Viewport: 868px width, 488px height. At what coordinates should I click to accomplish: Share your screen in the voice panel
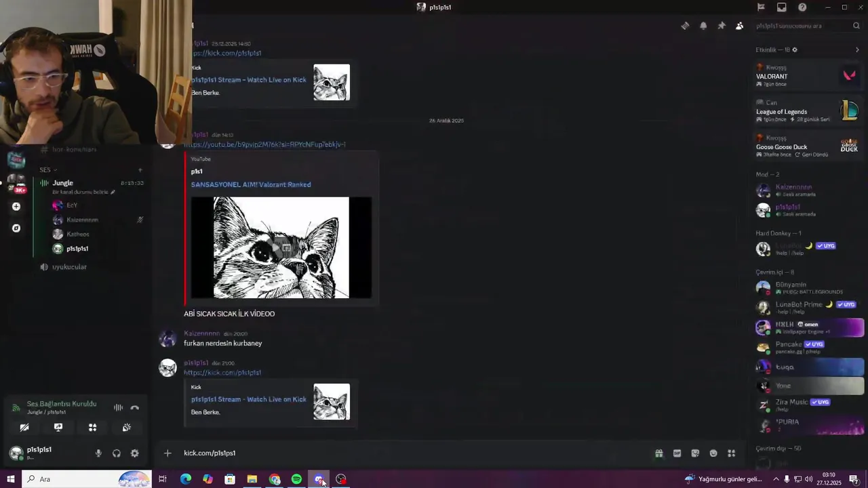58,428
